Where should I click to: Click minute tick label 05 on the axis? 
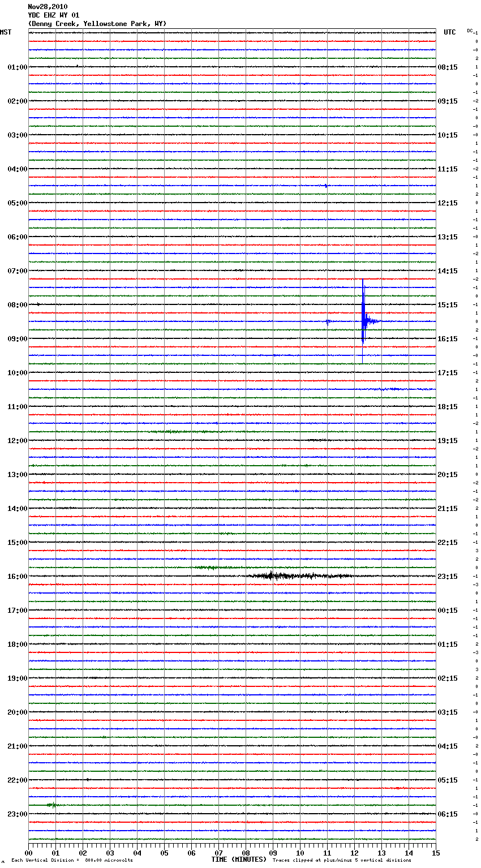165,853
